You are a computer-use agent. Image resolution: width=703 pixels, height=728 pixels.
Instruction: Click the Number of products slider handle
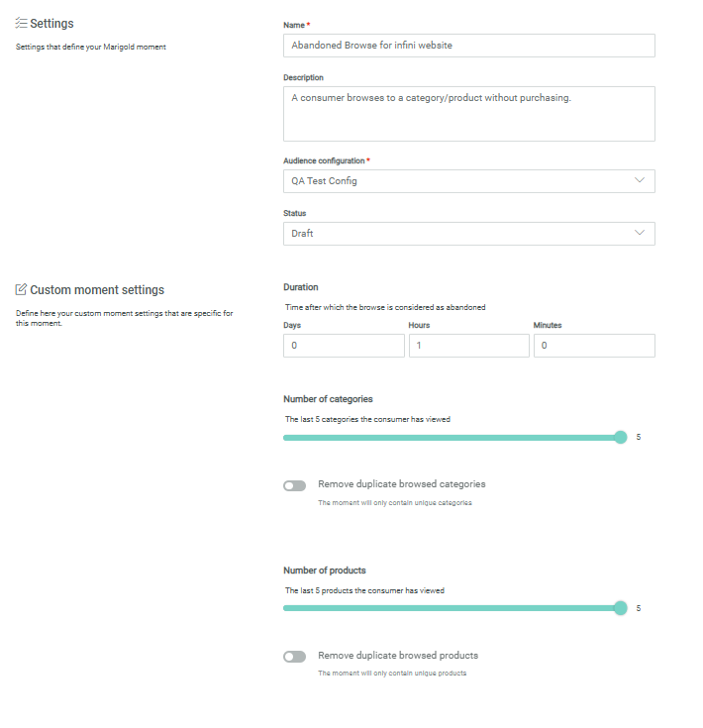(621, 608)
